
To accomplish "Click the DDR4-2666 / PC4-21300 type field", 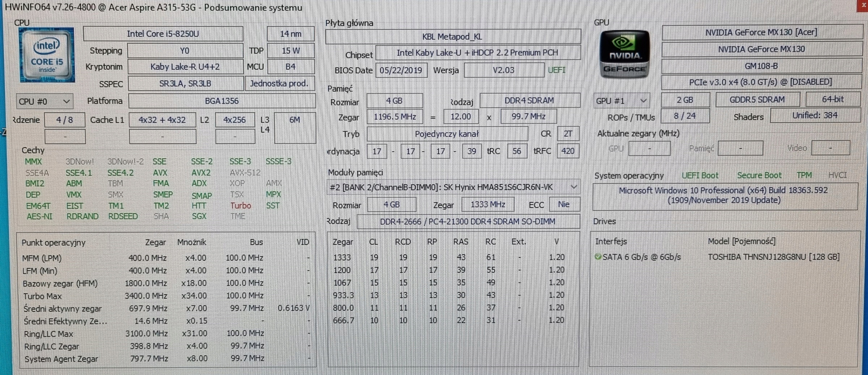I will click(468, 221).
